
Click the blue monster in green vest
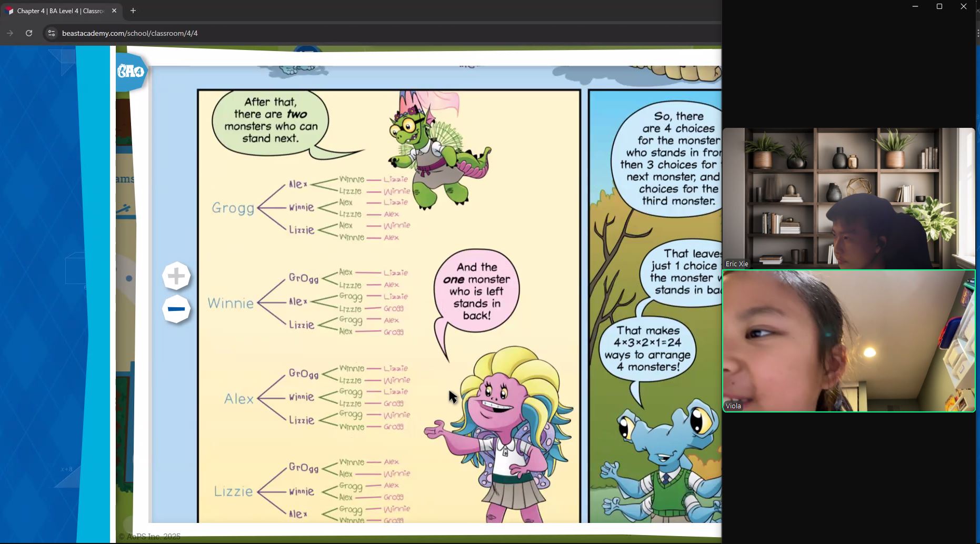coord(663,463)
